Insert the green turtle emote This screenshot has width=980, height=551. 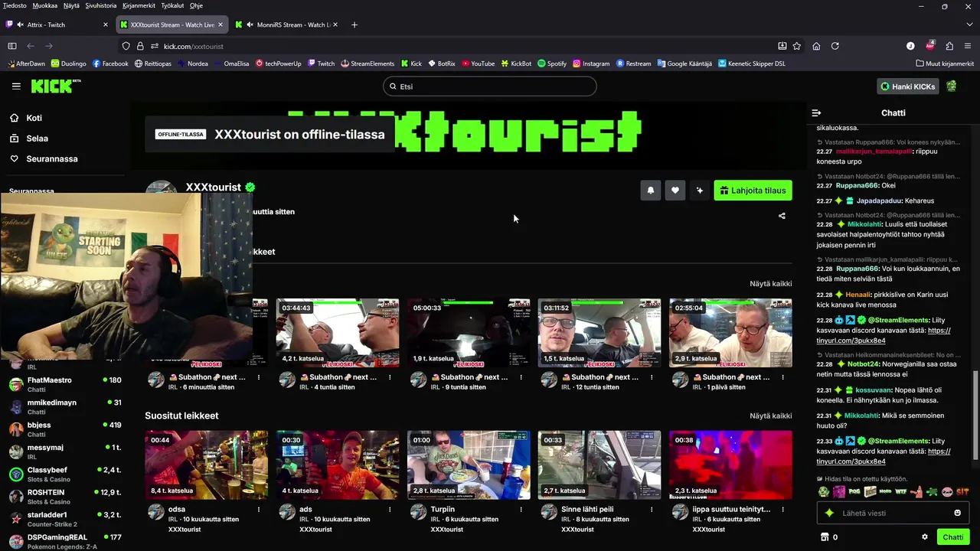coord(931,492)
